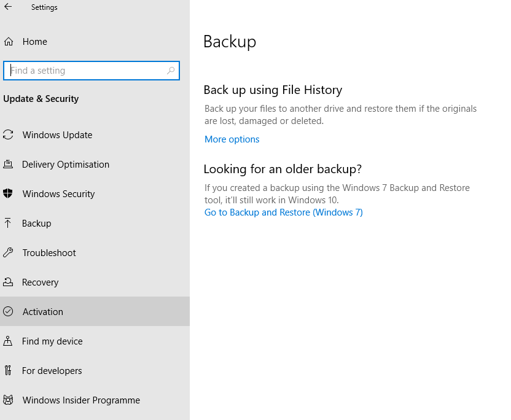This screenshot has height=420, width=511.
Task: Click the Activation checkmark circle icon
Action: coord(8,311)
